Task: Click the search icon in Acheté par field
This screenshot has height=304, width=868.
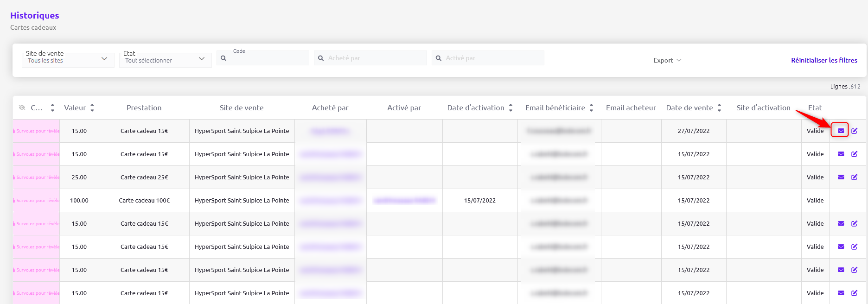Action: [x=321, y=58]
